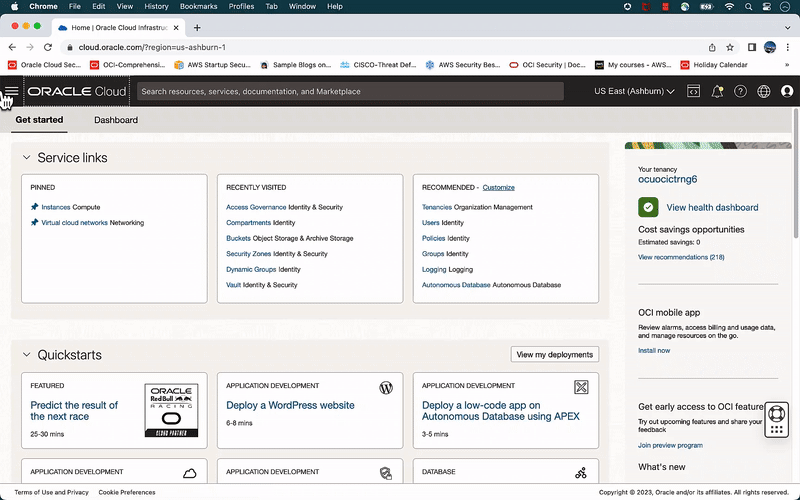Image resolution: width=800 pixels, height=500 pixels.
Task: Select the Get started tab
Action: coord(39,119)
